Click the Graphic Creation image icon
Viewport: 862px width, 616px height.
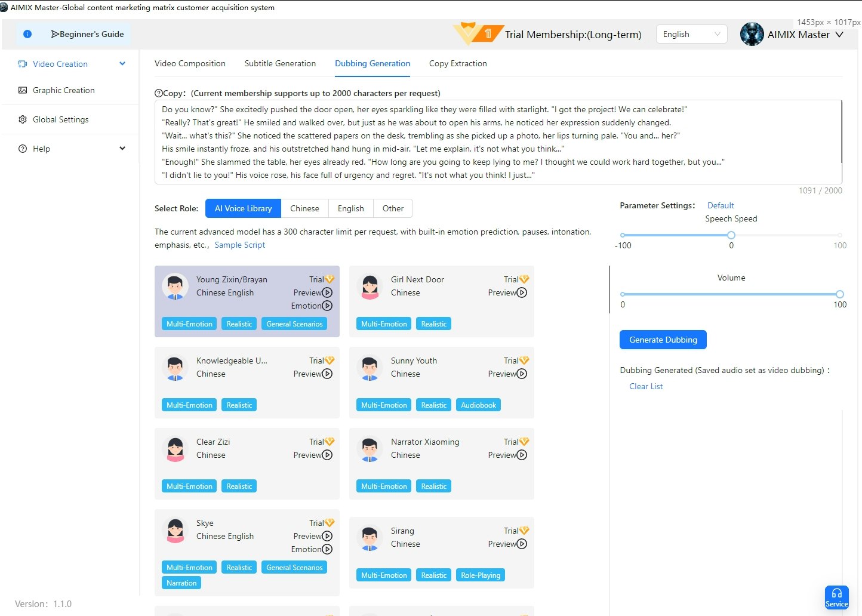click(x=23, y=90)
